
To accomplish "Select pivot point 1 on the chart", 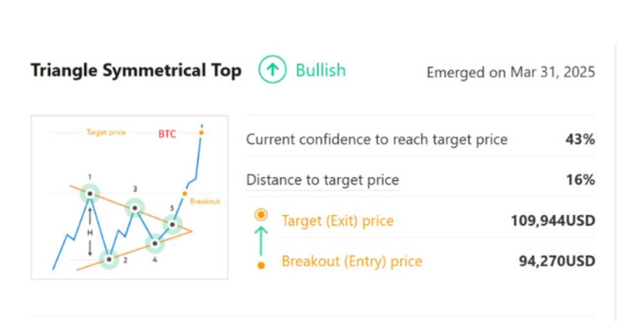I will coord(90,194).
